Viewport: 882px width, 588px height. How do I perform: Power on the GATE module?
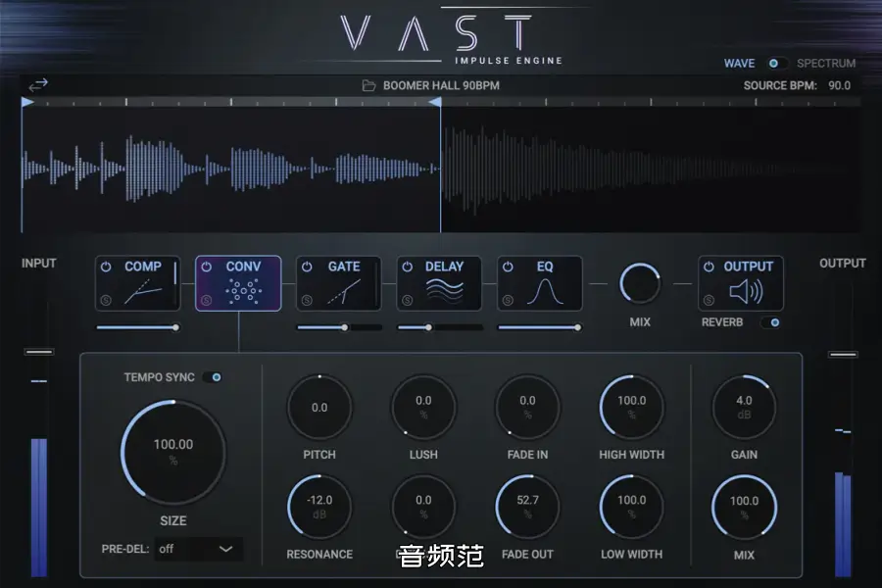307,267
